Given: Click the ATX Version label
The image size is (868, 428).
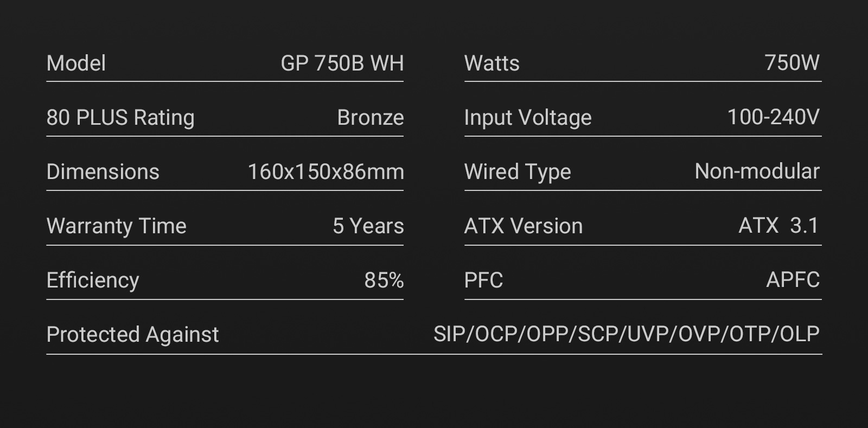Looking at the screenshot, I should point(523,226).
